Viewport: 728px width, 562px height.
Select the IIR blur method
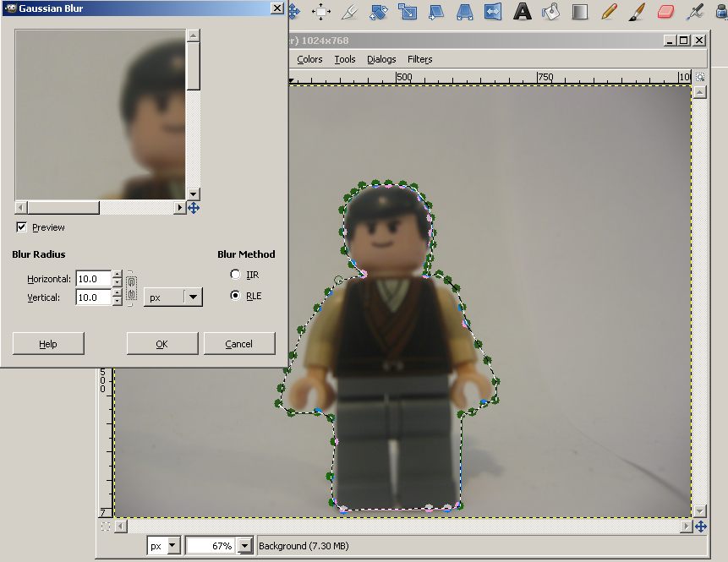pyautogui.click(x=235, y=275)
